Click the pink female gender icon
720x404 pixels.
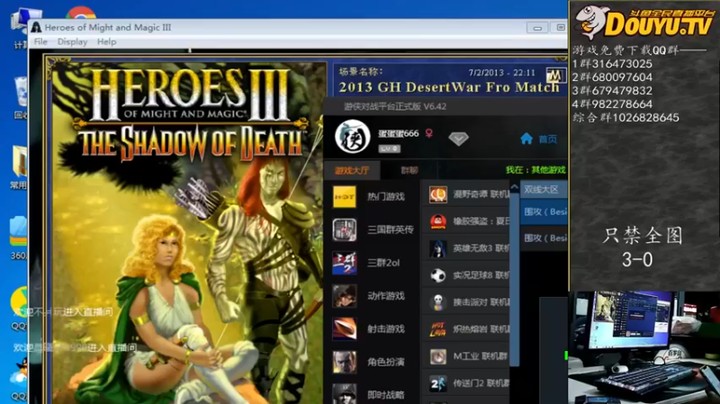tap(429, 133)
